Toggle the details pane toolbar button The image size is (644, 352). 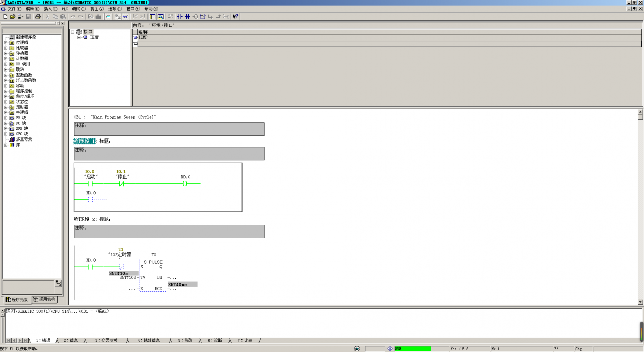(x=160, y=17)
